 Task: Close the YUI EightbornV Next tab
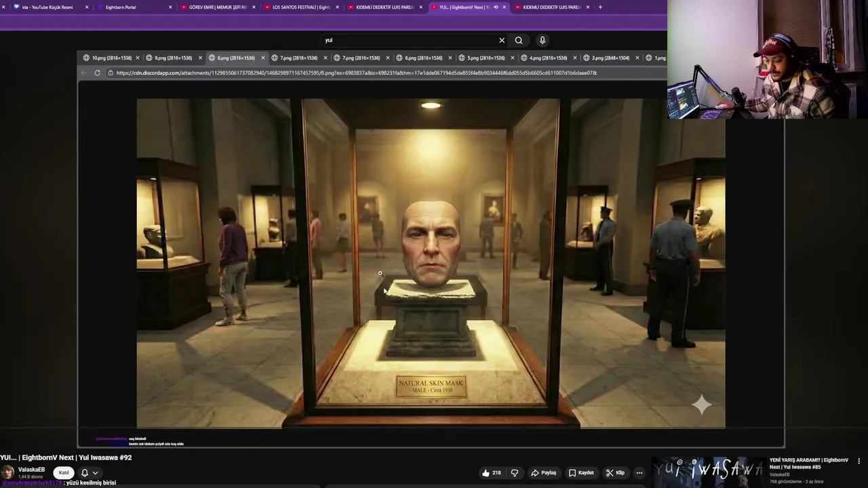point(504,7)
